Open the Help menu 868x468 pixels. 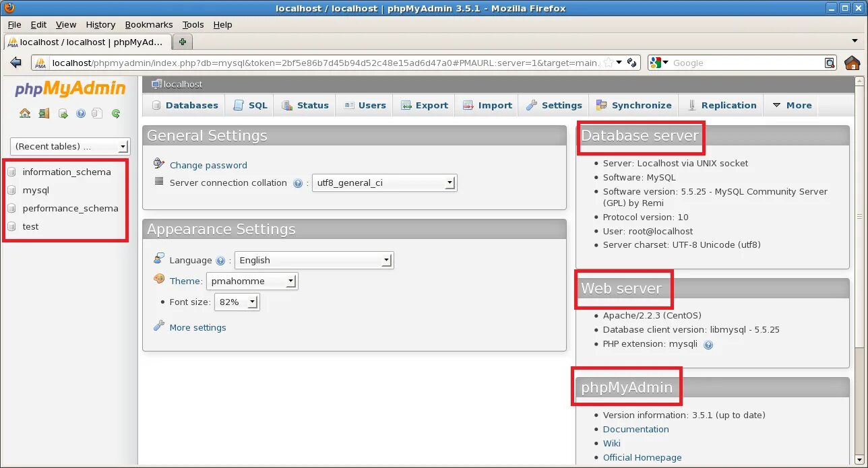coord(222,24)
